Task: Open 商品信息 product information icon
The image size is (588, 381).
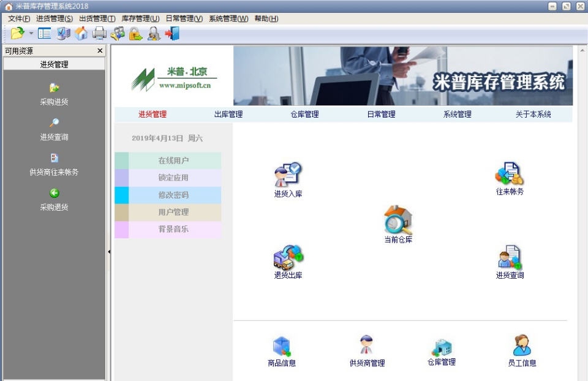Action: 280,348
